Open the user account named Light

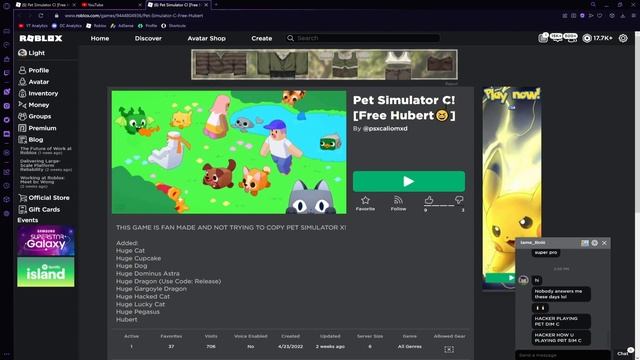click(31, 53)
